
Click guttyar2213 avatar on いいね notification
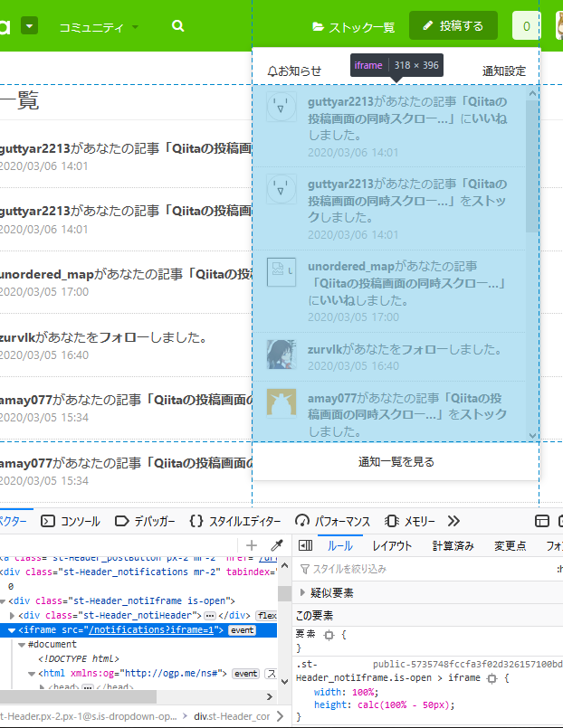click(x=281, y=107)
